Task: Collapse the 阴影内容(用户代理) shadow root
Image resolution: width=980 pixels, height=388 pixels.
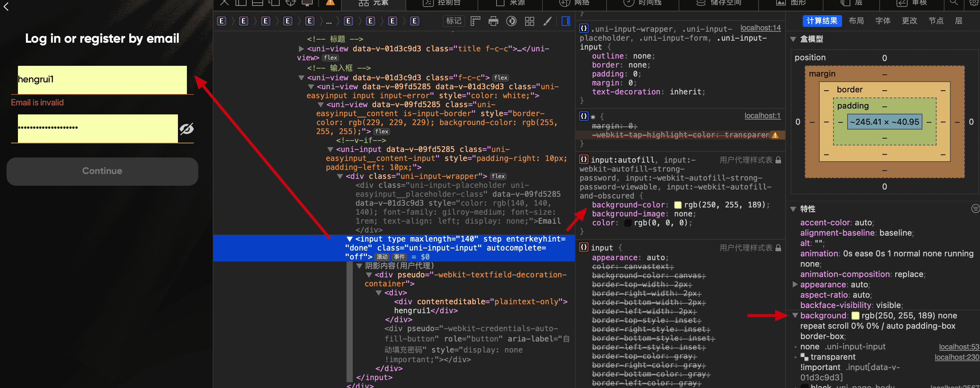Action: coord(359,266)
